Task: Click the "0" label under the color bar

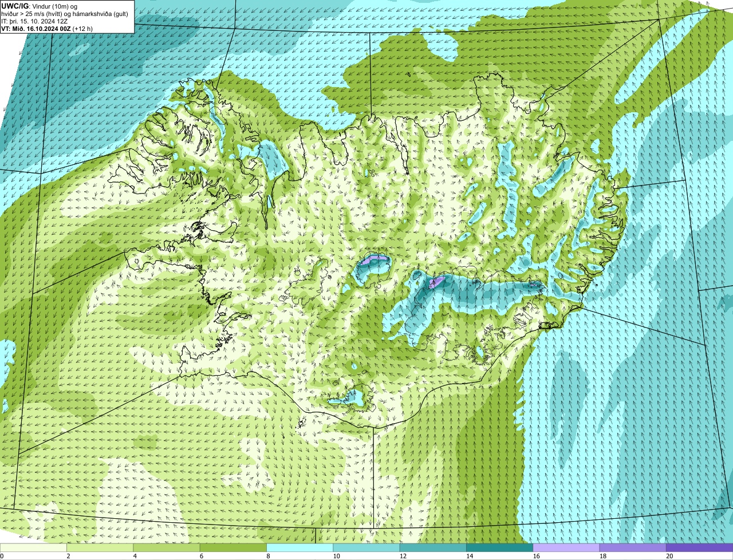Action: point(2,556)
